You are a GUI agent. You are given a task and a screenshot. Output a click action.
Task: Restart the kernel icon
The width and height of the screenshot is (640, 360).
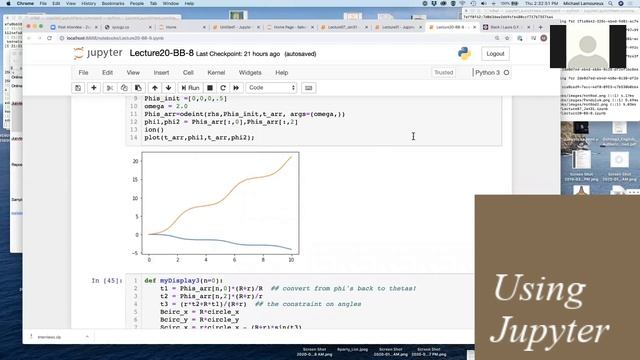pyautogui.click(x=223, y=88)
